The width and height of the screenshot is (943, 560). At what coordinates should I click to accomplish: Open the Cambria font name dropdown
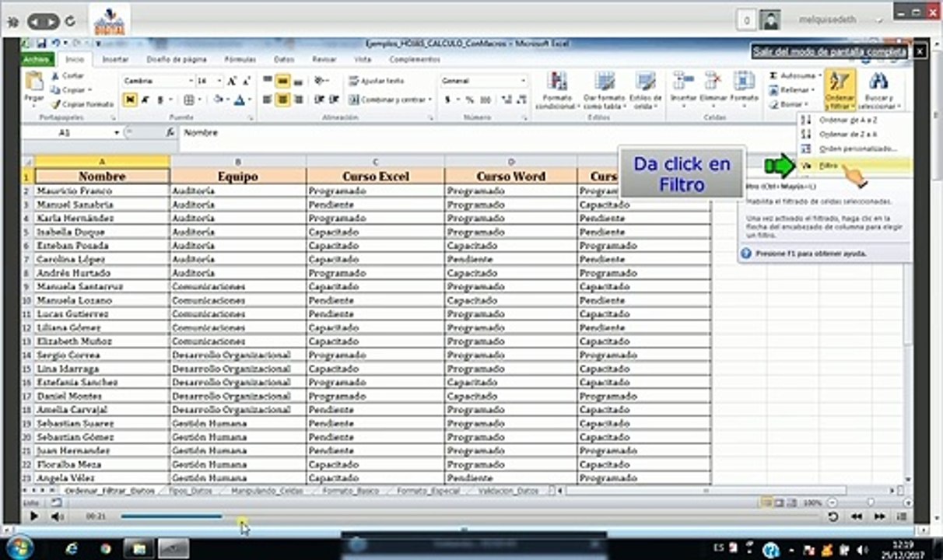pyautogui.click(x=191, y=80)
